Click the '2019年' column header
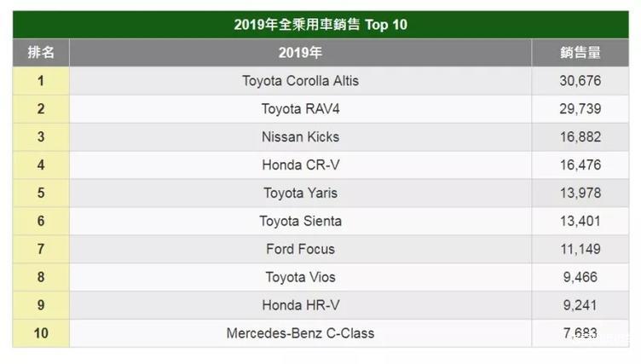 [300, 53]
